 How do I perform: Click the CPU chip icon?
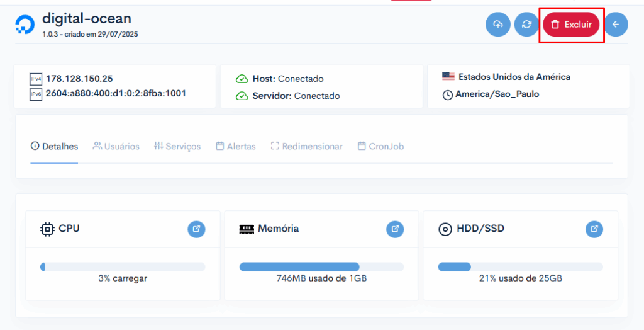(x=47, y=229)
